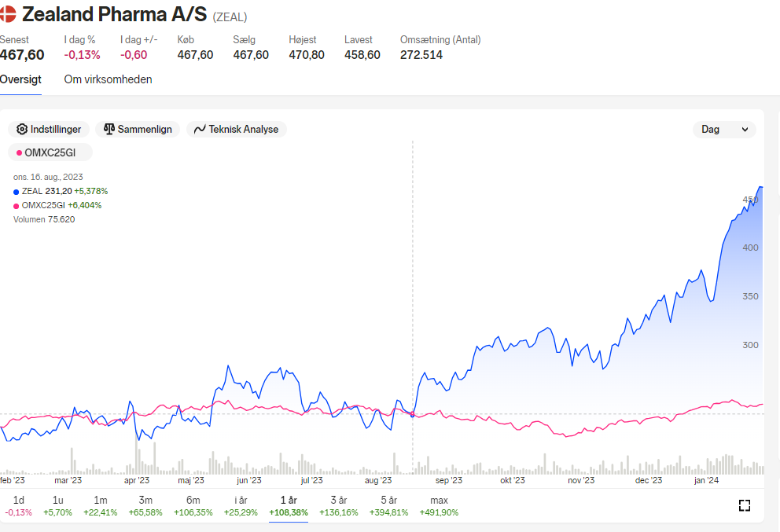Select the max time range
Viewport: 780px width, 532px height.
point(439,505)
